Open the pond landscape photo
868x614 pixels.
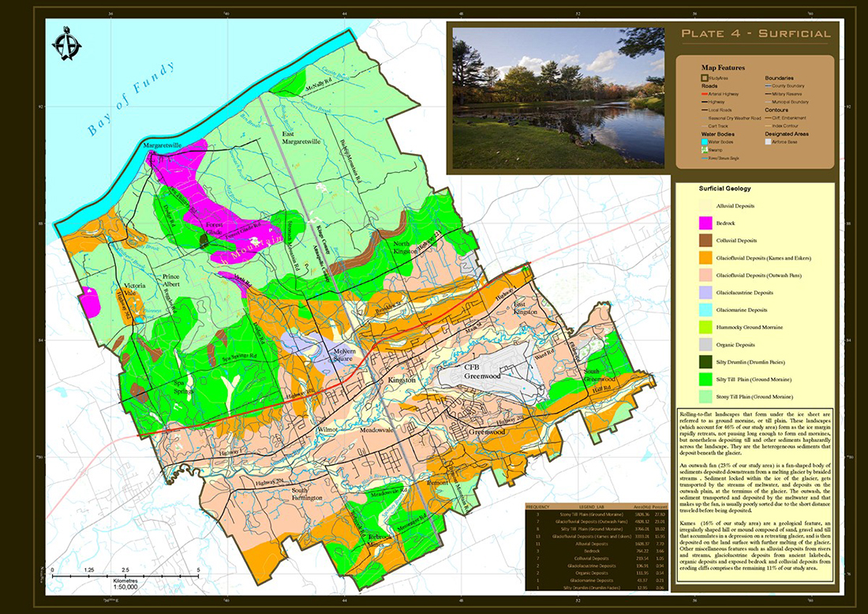point(558,96)
